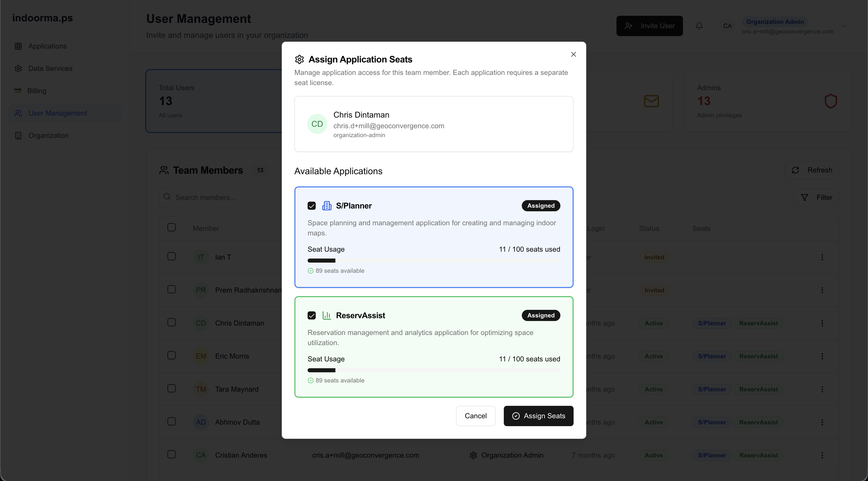Click the Refresh button
The width and height of the screenshot is (868, 481).
[x=812, y=170]
